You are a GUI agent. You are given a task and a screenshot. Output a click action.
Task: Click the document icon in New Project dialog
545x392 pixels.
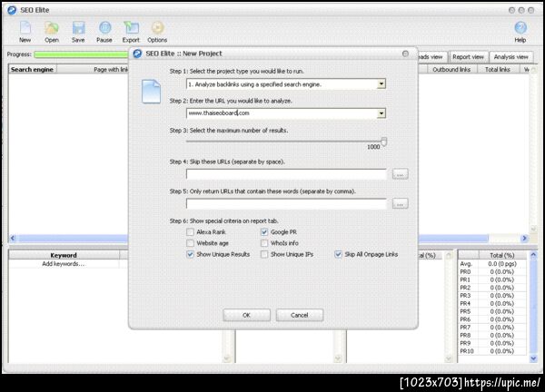point(151,92)
